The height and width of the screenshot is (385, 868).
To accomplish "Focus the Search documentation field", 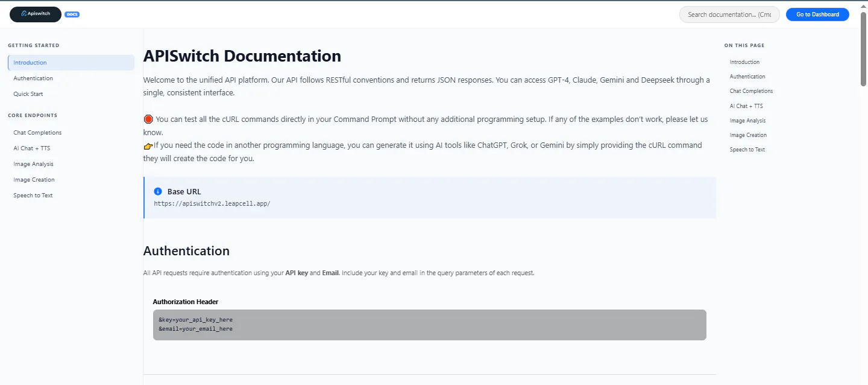I will 729,14.
